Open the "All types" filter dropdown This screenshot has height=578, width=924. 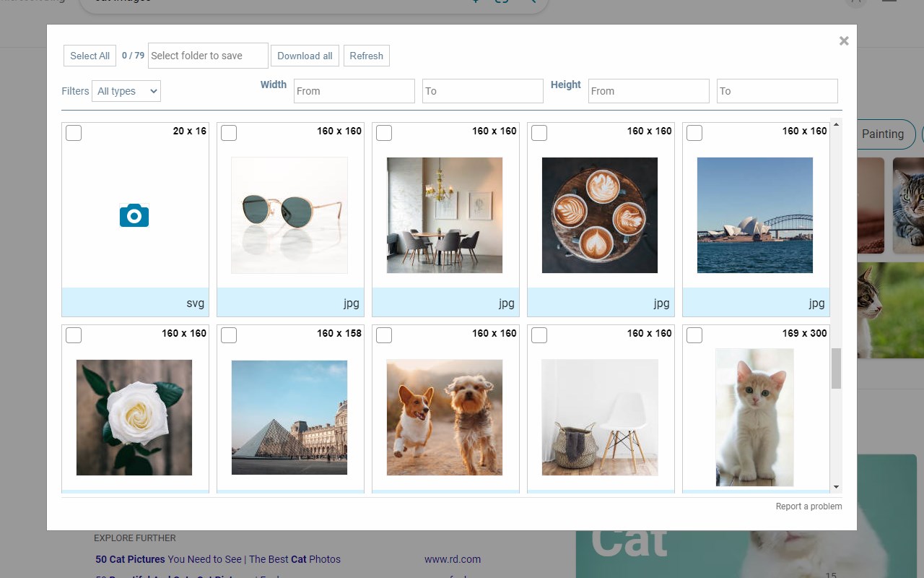(x=126, y=91)
